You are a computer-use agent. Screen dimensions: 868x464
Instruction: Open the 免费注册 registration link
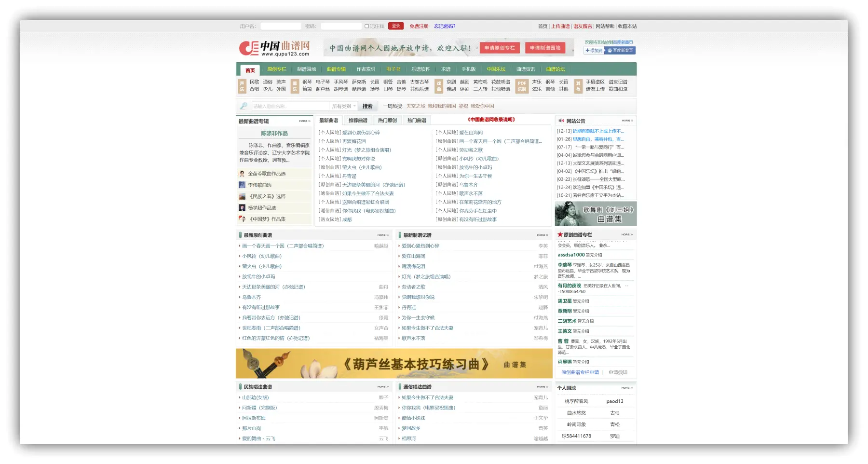pos(419,27)
